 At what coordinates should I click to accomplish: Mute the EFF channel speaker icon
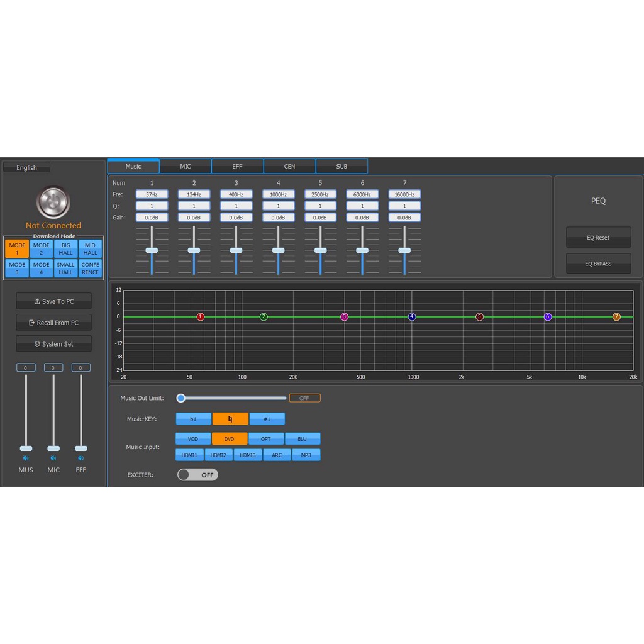80,458
